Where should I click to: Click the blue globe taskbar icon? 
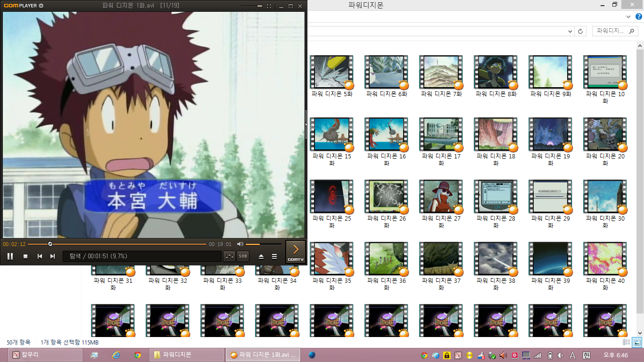[x=312, y=355]
